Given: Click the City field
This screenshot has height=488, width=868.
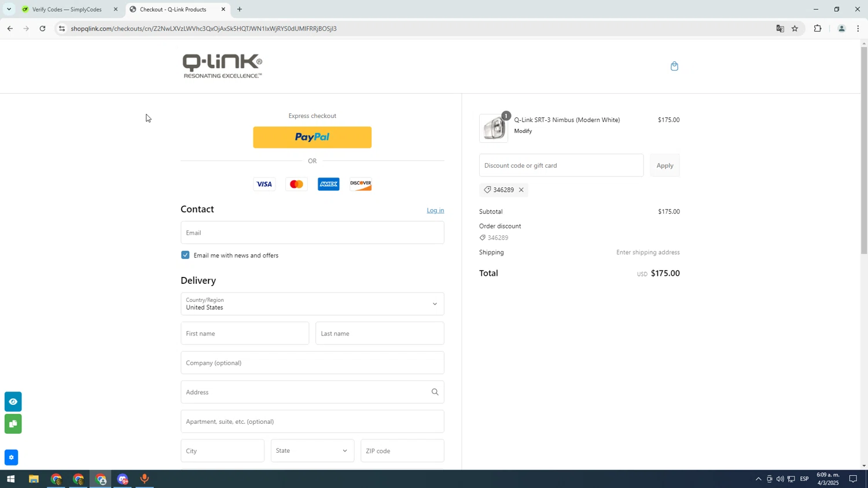Looking at the screenshot, I should click(x=222, y=451).
